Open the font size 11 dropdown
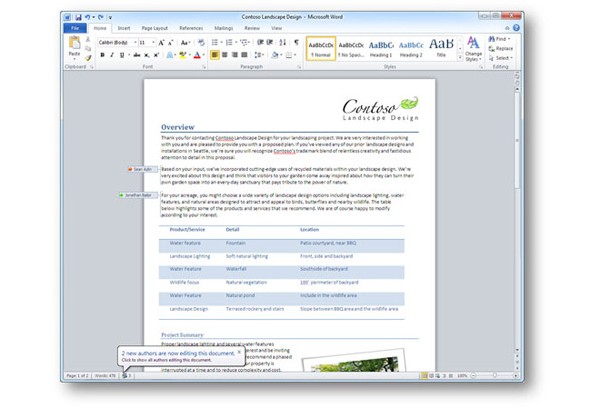The image size is (600, 408). 154,42
